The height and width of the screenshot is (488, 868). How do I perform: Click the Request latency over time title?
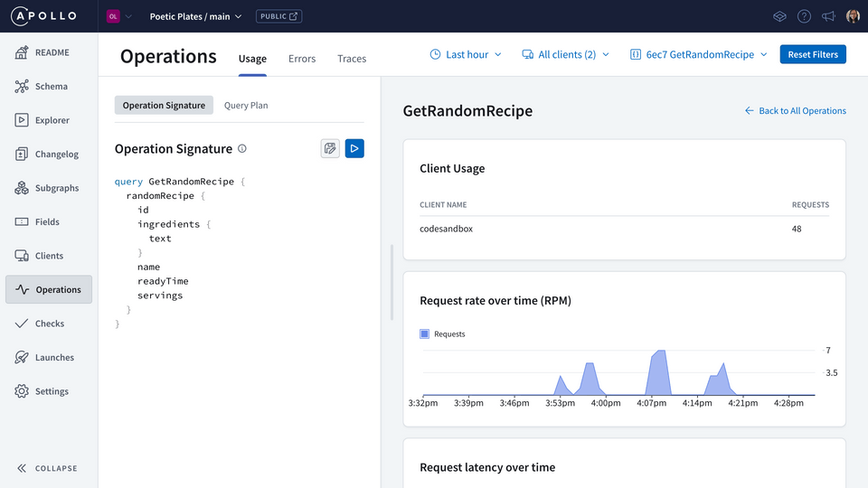[x=487, y=467]
